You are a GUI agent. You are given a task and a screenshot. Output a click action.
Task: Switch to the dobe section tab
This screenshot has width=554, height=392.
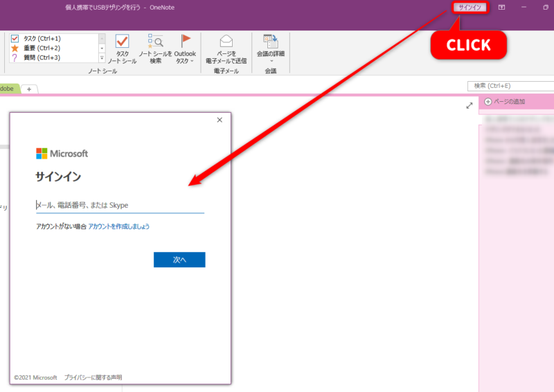(9, 89)
